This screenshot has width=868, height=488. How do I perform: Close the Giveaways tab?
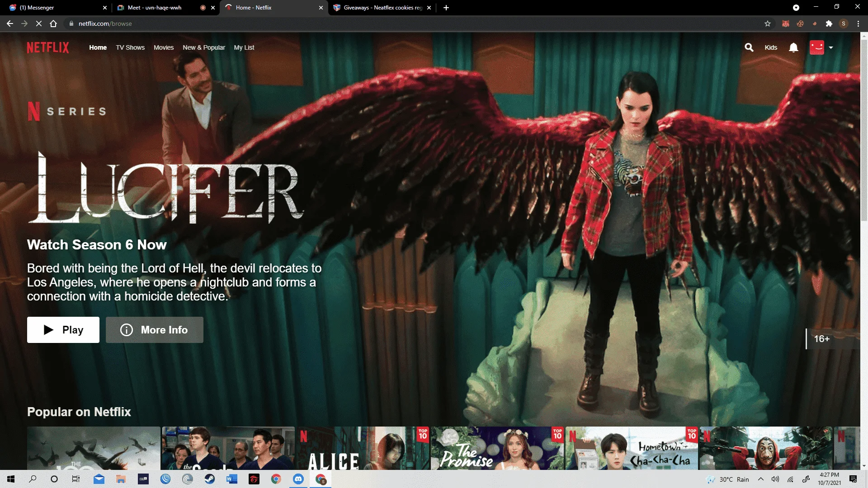429,8
